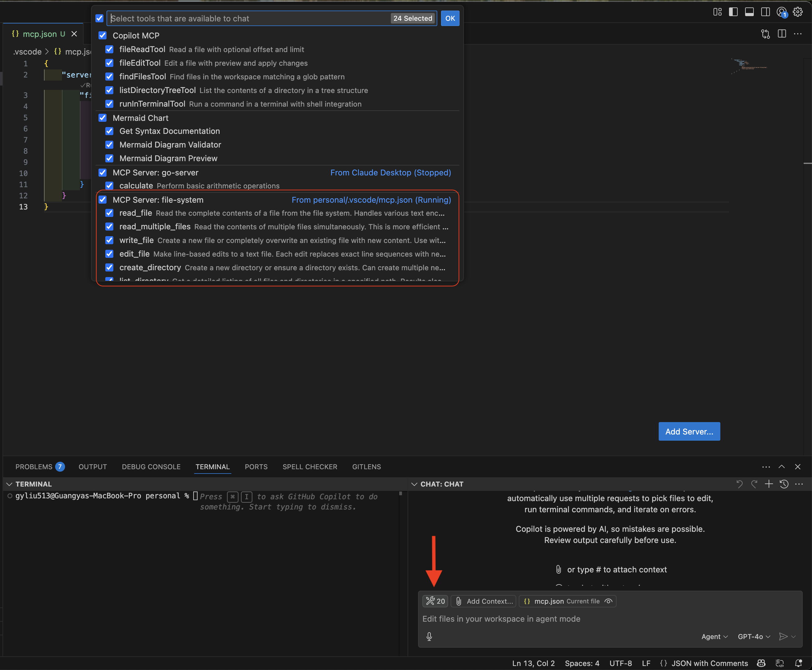Viewport: 812px width, 670px height.
Task: Uncheck the fileReadTool checkbox
Action: click(x=110, y=49)
